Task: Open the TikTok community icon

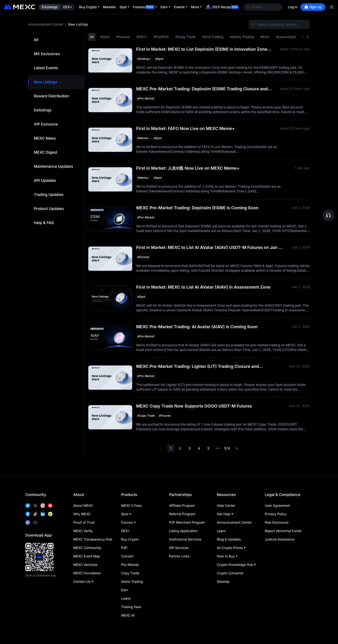Action: tap(35, 514)
